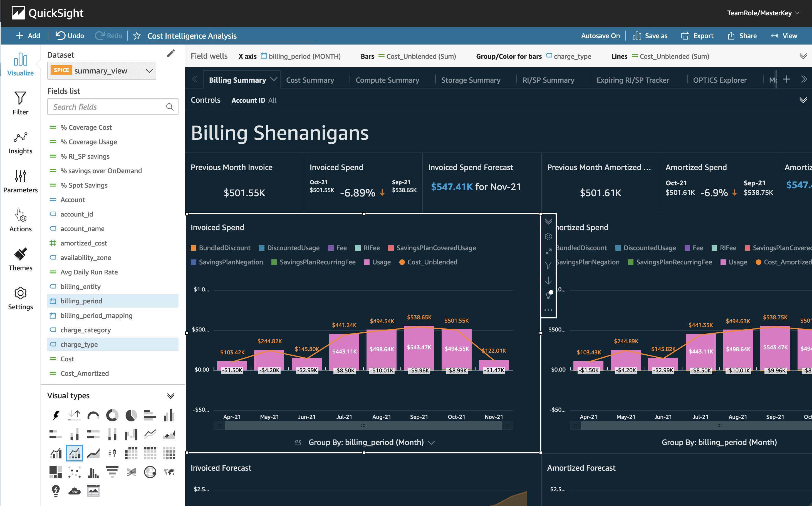Image resolution: width=812 pixels, height=506 pixels.
Task: Open the Settings pane in sidebar
Action: (20, 298)
